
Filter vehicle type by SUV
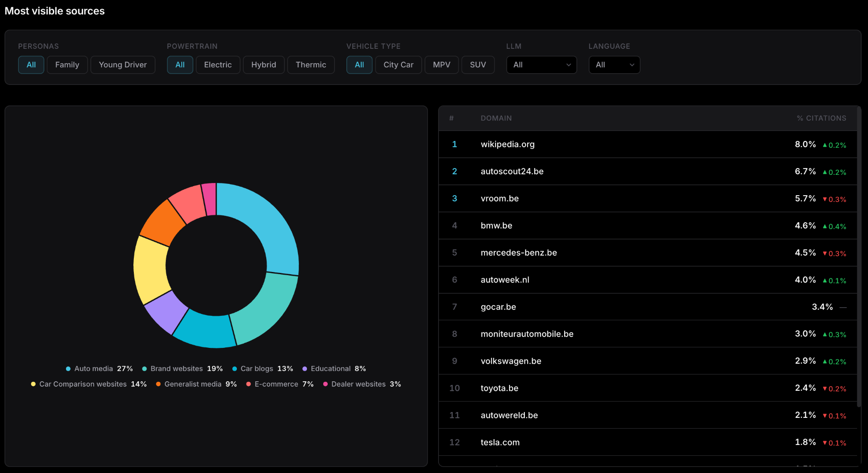click(x=478, y=65)
